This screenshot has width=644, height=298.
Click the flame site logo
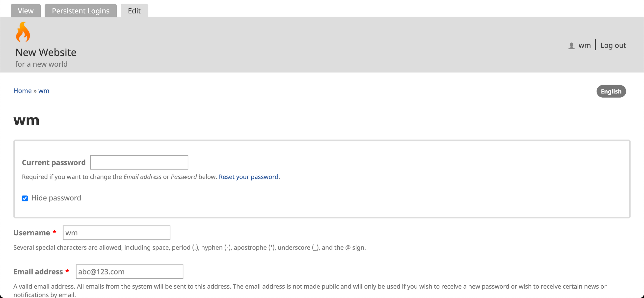coord(23,32)
